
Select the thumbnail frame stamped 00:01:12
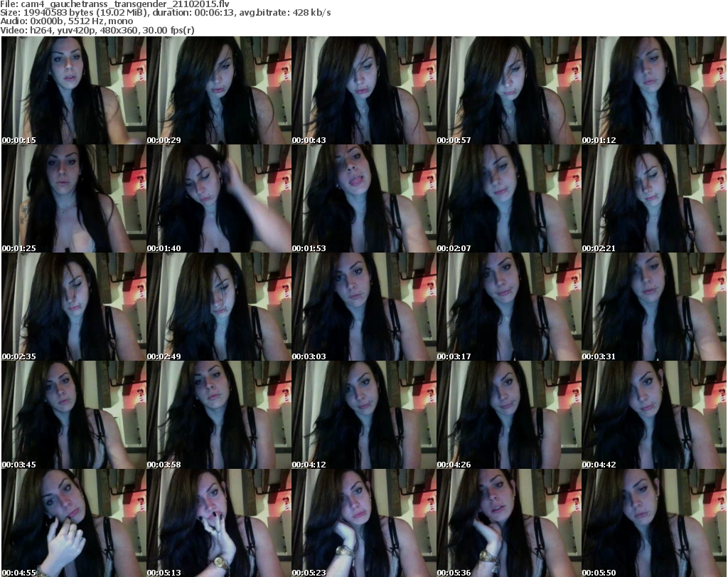tap(654, 90)
